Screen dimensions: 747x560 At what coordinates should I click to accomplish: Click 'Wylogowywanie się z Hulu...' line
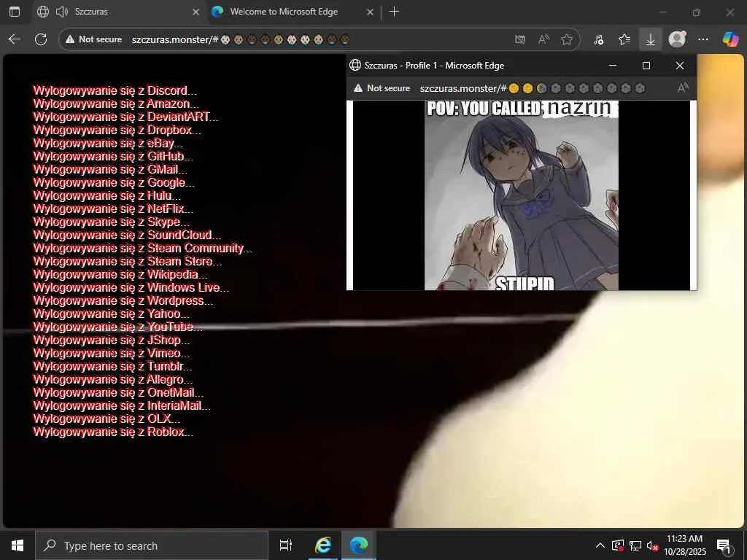point(107,195)
